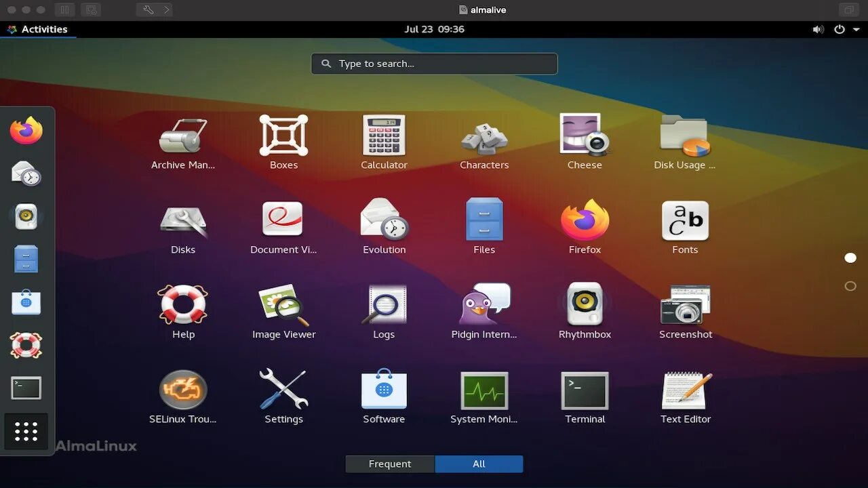Screen dimensions: 868x488
Task: Open Rhythmbox from the app grid
Action: click(x=585, y=312)
